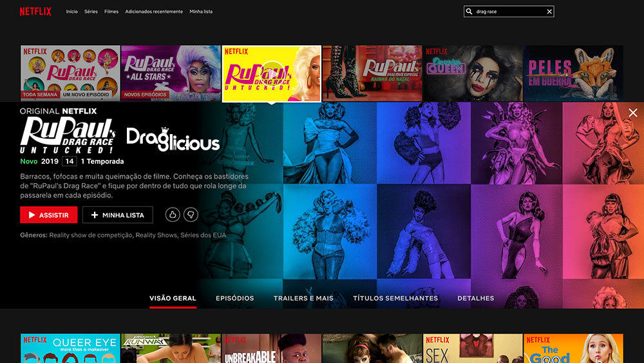Click the Dragilicious logo
This screenshot has width=644, height=363.
click(x=173, y=139)
